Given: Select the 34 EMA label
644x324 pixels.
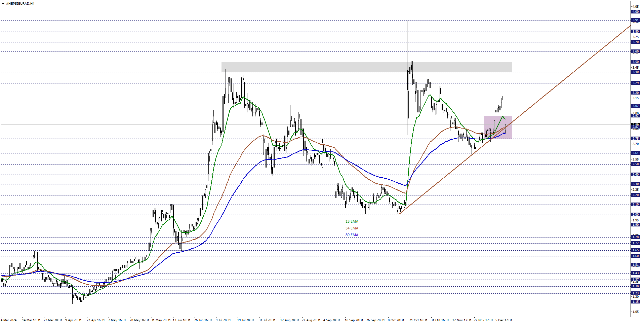Looking at the screenshot, I should 352,228.
